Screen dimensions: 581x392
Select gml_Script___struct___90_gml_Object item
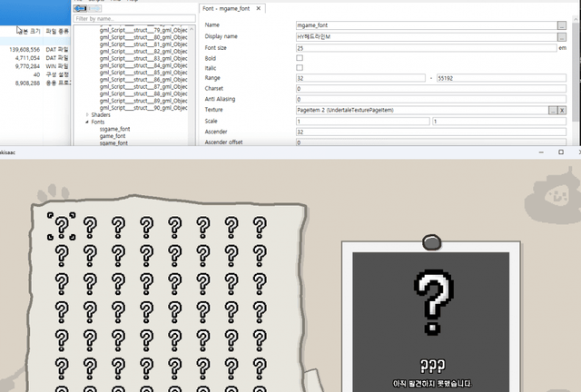(143, 107)
